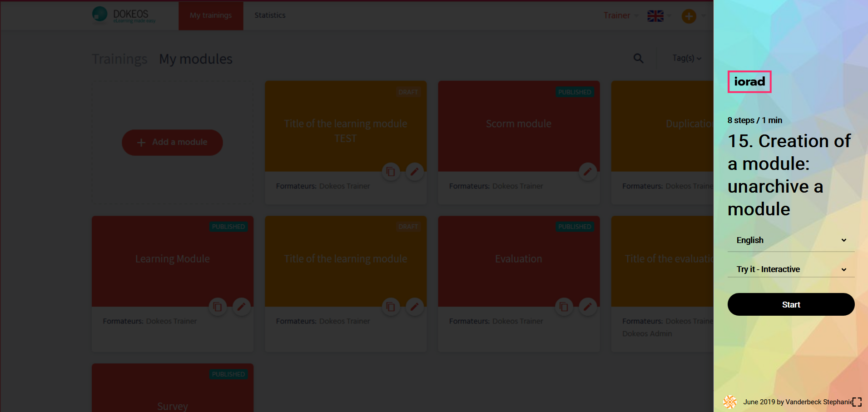
Task: Open the Tag(s) filter dropdown
Action: coord(686,58)
